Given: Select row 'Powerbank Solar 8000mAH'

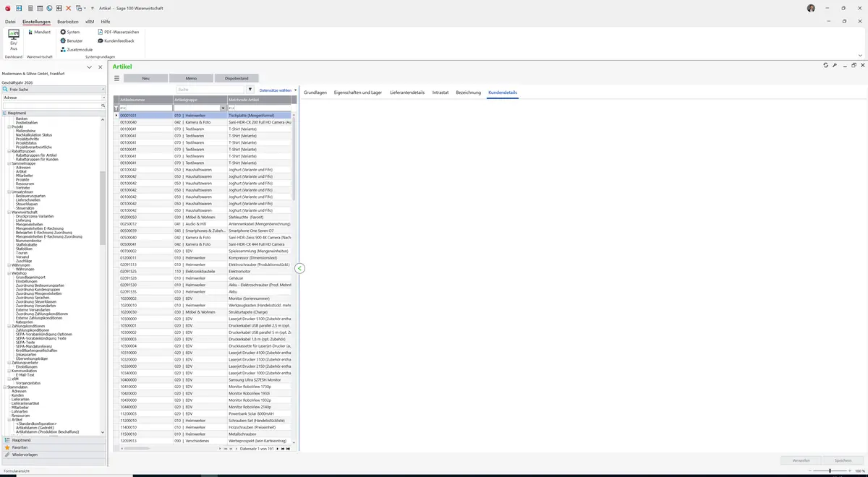Looking at the screenshot, I should click(x=205, y=413).
